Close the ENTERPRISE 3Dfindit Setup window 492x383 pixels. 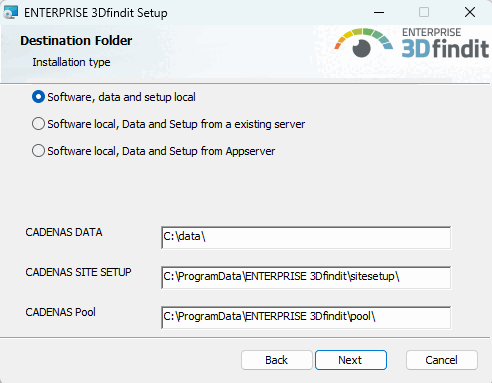tap(470, 13)
